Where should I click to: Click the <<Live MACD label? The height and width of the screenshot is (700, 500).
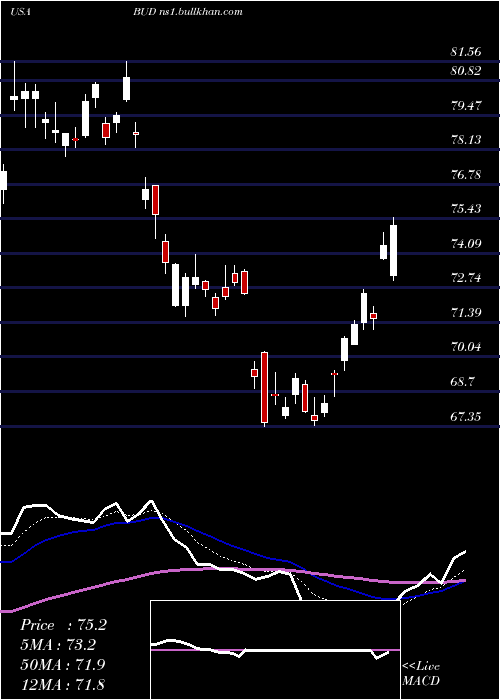pos(421,673)
